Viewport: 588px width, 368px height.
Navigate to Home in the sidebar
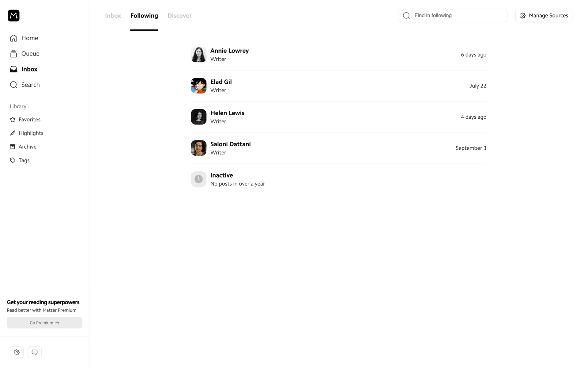(29, 38)
